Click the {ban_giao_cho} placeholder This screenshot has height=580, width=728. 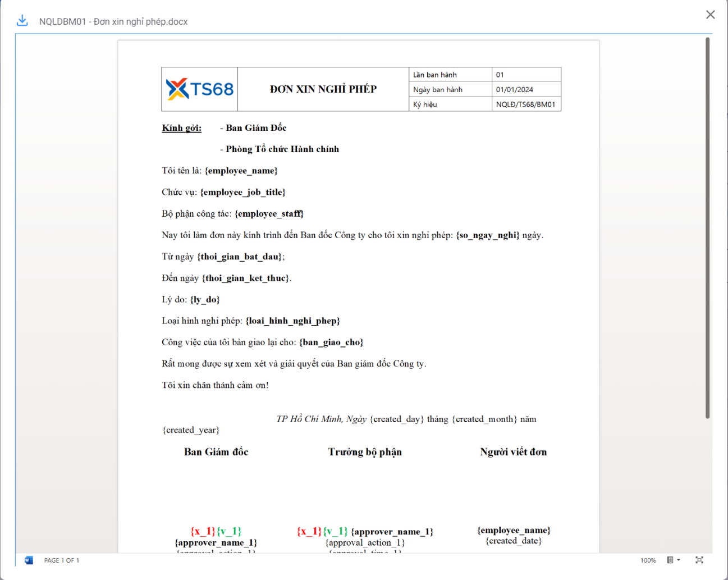click(x=331, y=342)
